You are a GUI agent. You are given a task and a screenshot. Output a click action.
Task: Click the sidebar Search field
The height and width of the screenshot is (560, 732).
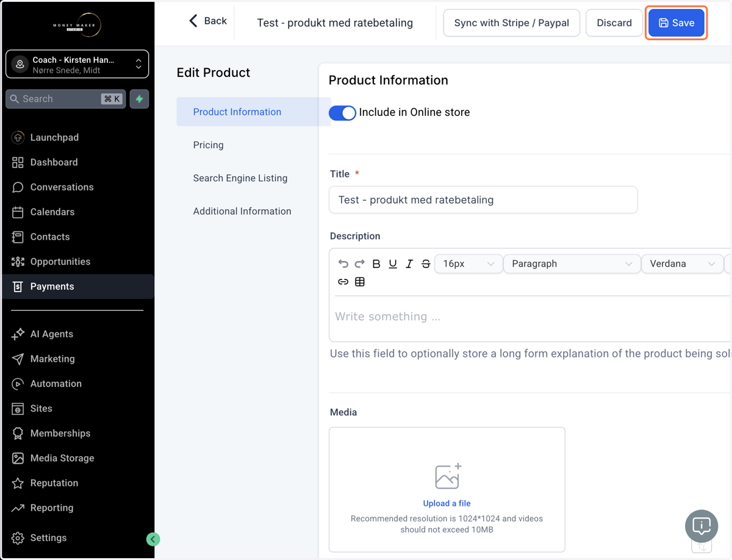[x=66, y=99]
